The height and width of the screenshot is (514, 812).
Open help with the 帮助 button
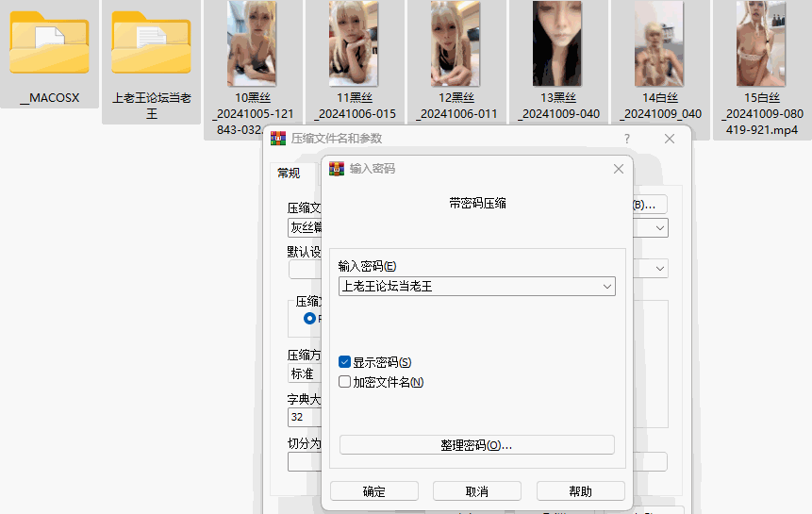(x=581, y=491)
